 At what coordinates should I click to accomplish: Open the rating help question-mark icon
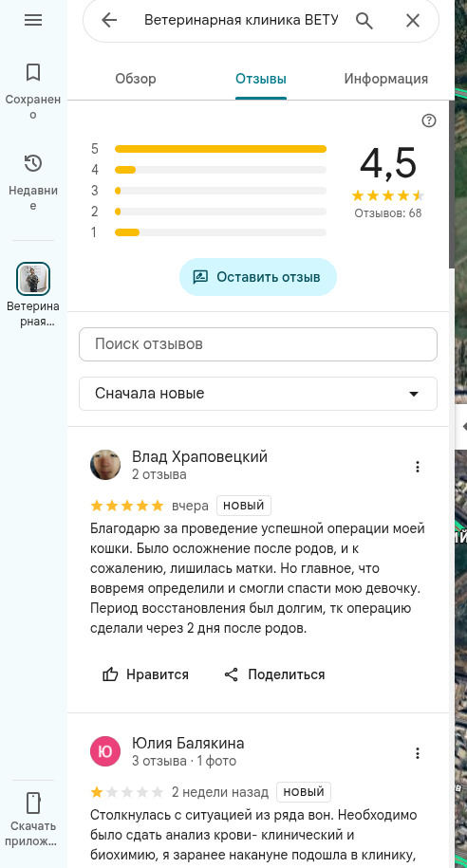click(x=429, y=120)
